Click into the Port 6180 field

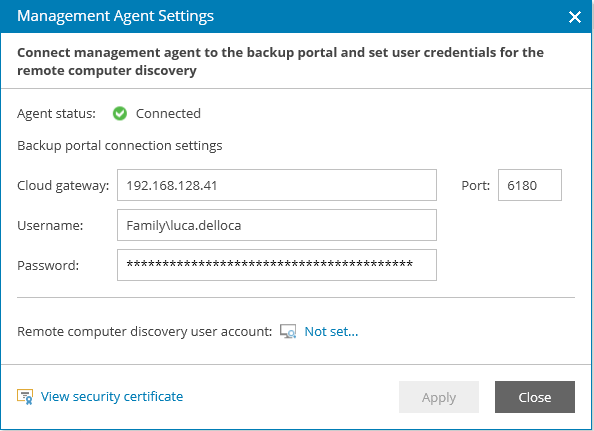530,185
